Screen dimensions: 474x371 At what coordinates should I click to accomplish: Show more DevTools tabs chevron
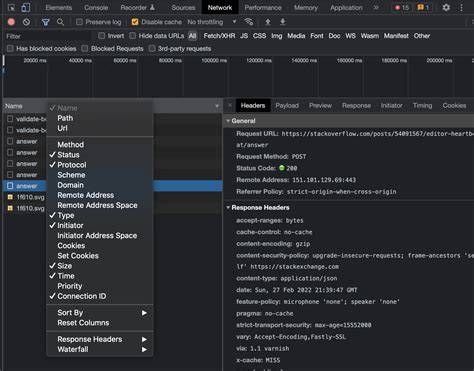pos(376,7)
